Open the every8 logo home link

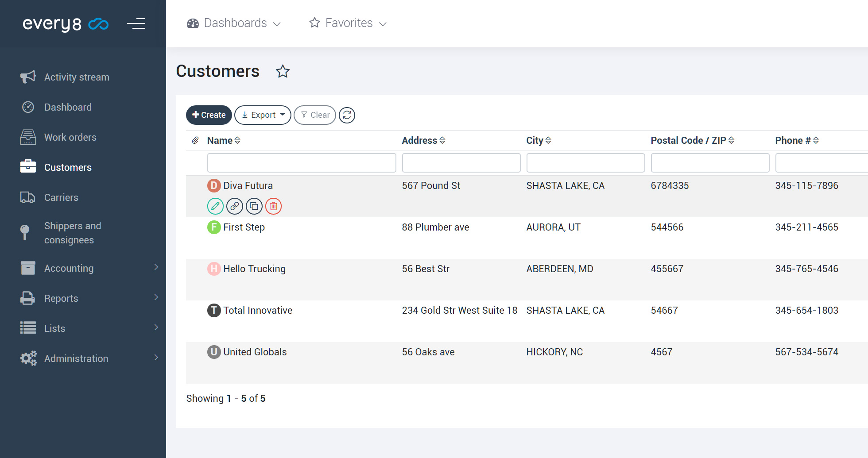(65, 24)
